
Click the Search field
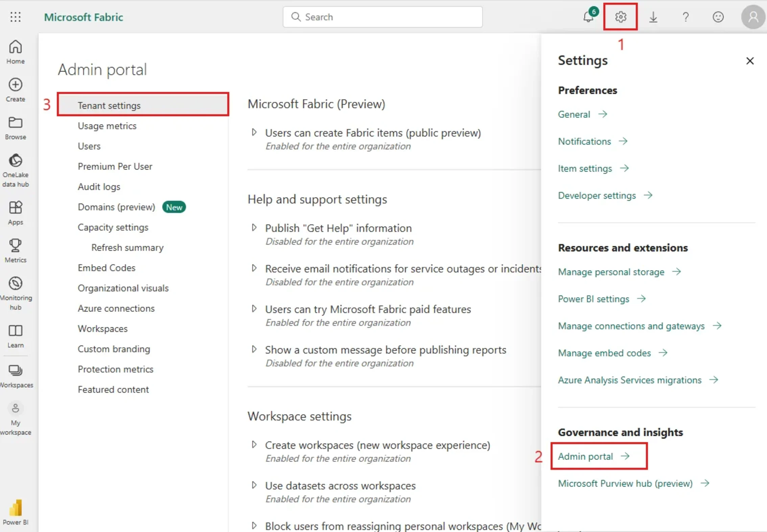click(x=382, y=17)
